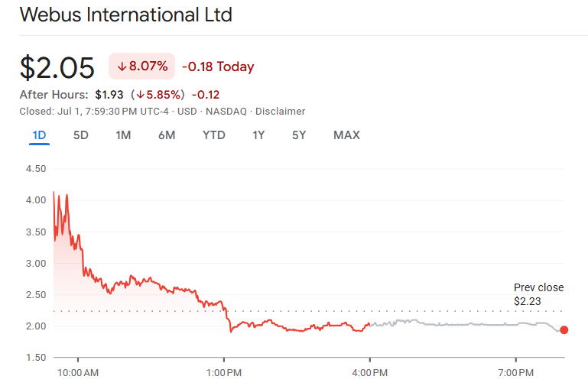Click the 2.50 y-axis label
Viewport: 588px width, 386px height.
(36, 294)
